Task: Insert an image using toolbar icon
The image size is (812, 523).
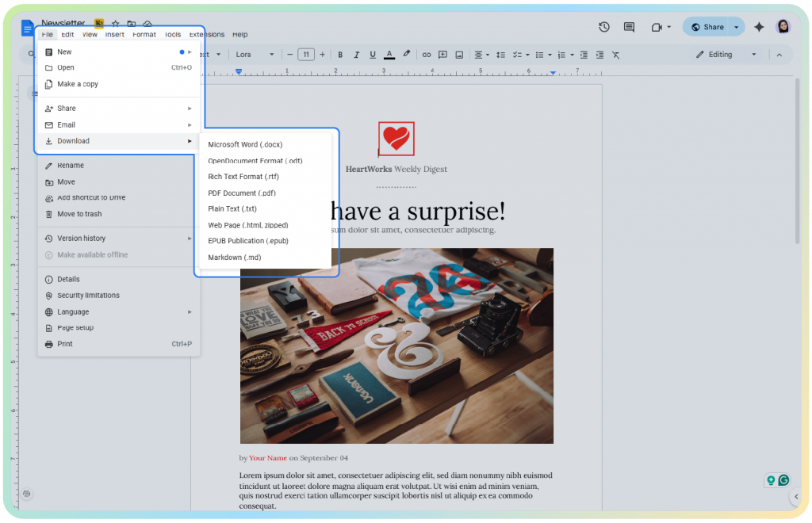Action: pos(459,55)
